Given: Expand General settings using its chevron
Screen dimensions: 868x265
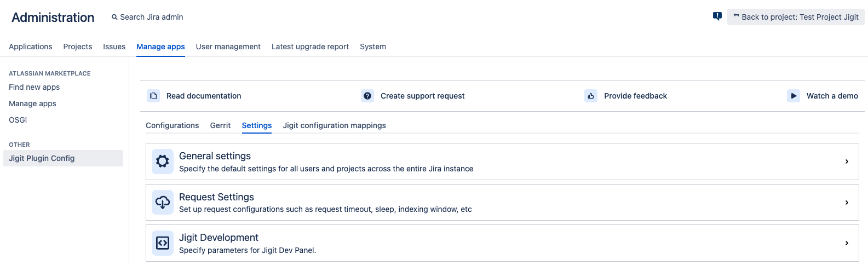Looking at the screenshot, I should click(847, 162).
